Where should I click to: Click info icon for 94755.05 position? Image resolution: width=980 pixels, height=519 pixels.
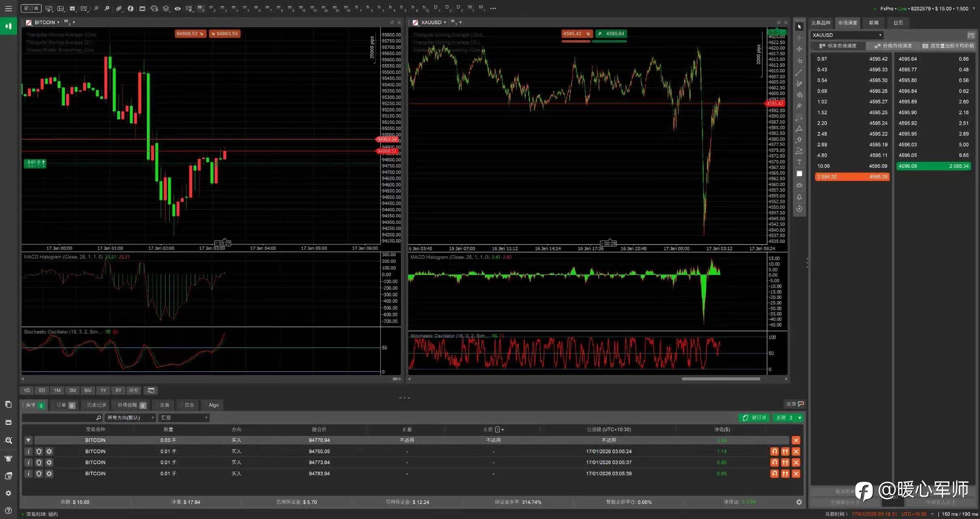point(28,451)
